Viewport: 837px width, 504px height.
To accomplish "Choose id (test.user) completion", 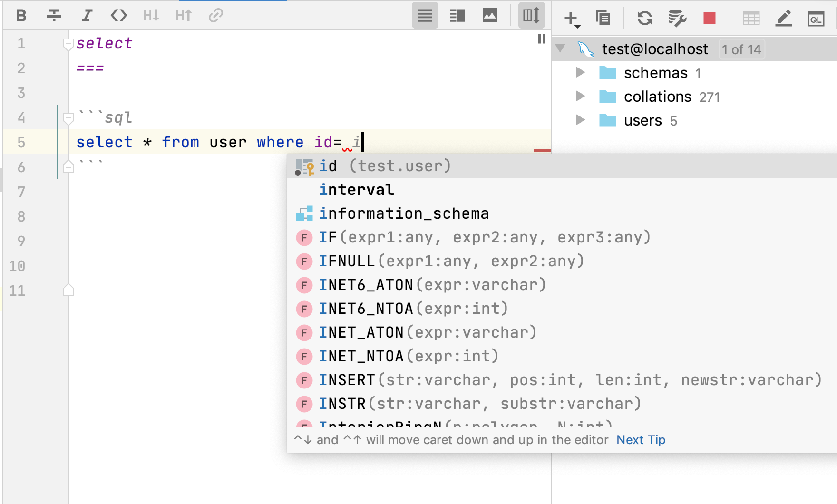I will [562, 166].
